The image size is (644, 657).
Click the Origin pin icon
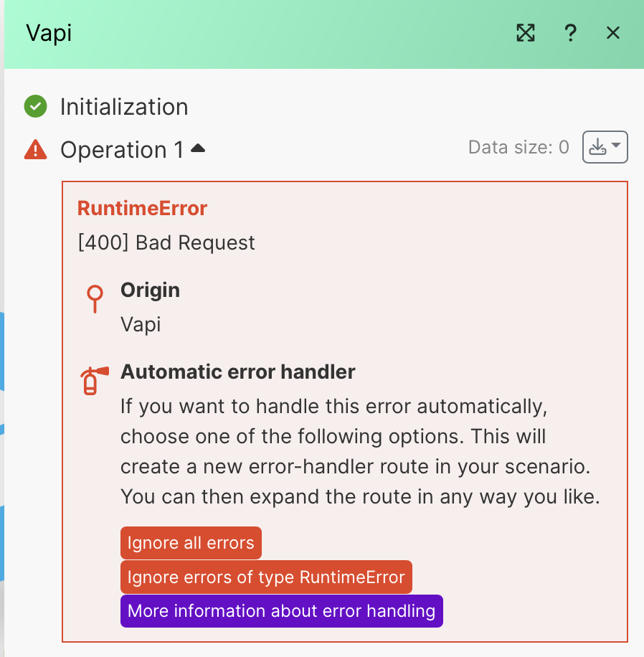pyautogui.click(x=95, y=298)
